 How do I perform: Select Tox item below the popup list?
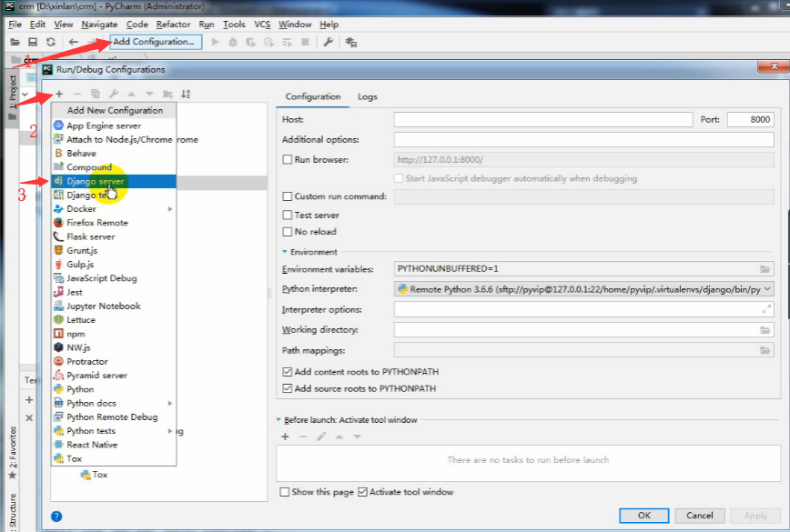click(x=95, y=475)
